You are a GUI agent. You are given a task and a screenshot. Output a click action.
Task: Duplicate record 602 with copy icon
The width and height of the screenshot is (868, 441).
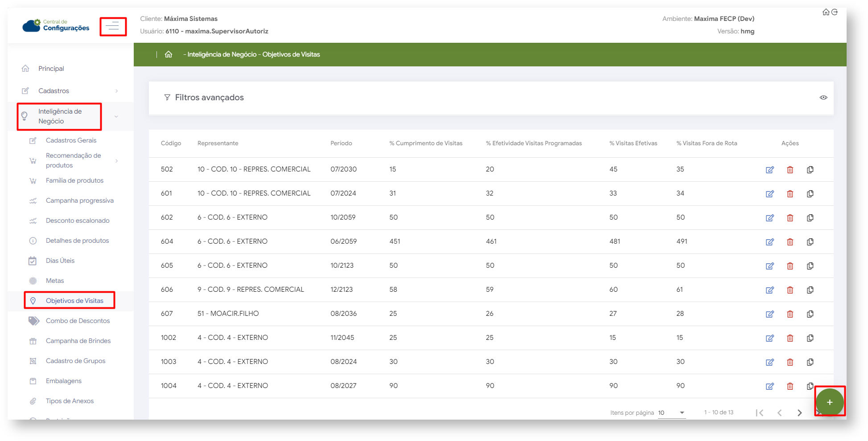[x=810, y=218]
